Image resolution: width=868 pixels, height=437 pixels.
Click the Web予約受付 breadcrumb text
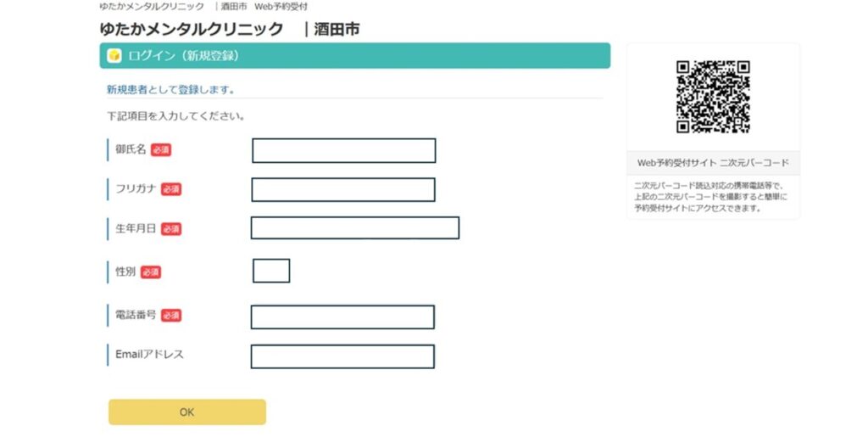coord(281,7)
